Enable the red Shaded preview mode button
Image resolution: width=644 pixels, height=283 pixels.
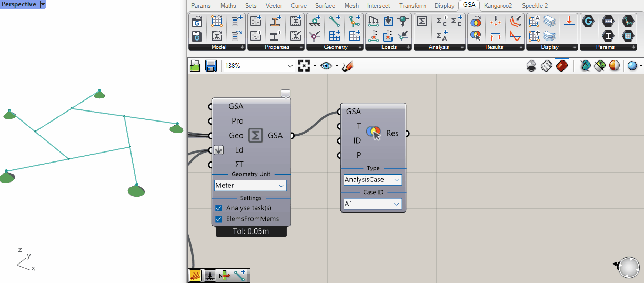(562, 66)
